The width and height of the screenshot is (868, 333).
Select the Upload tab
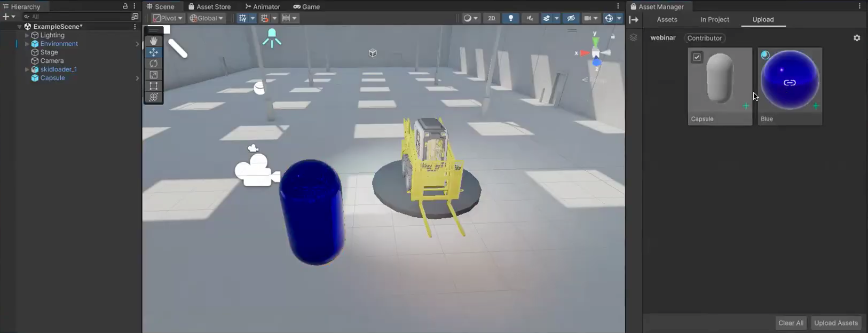pyautogui.click(x=763, y=19)
